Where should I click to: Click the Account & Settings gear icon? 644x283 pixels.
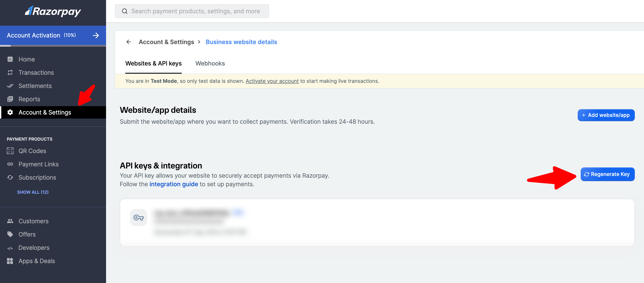pos(10,112)
